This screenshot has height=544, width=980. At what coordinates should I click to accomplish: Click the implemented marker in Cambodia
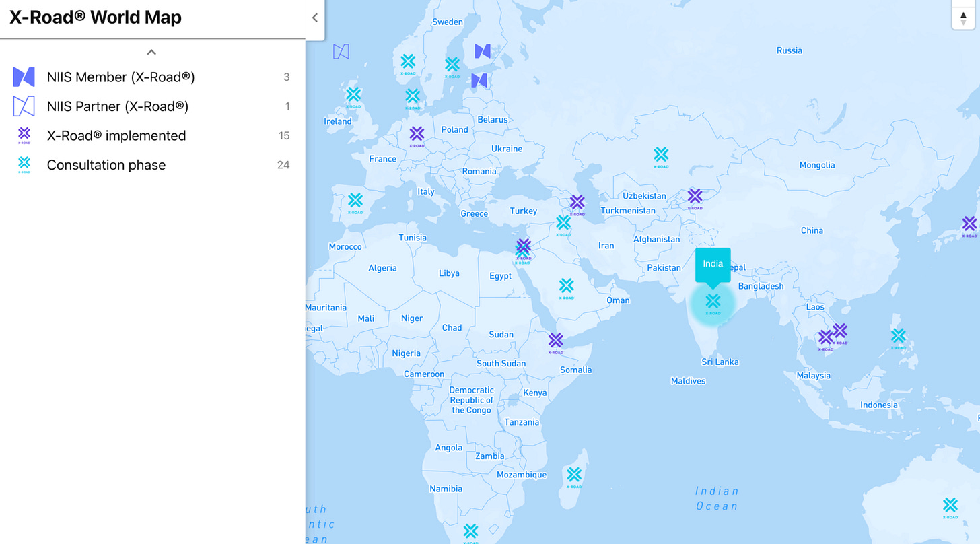pyautogui.click(x=826, y=340)
